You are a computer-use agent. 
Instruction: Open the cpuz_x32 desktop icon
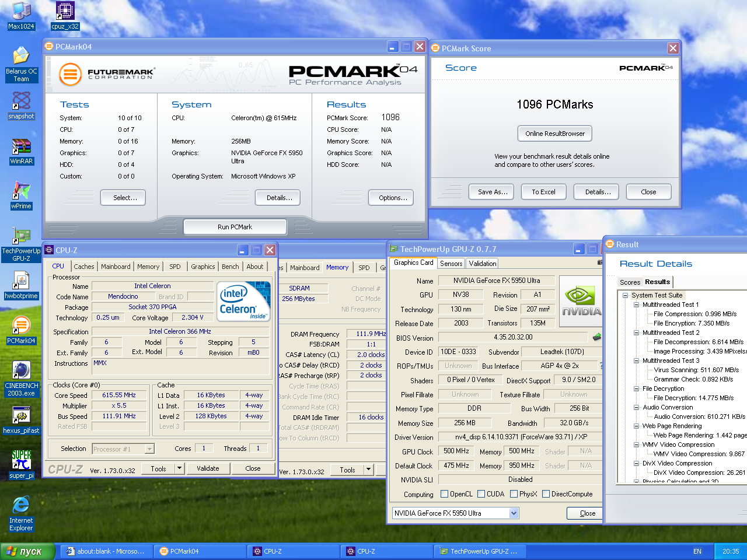(65, 16)
